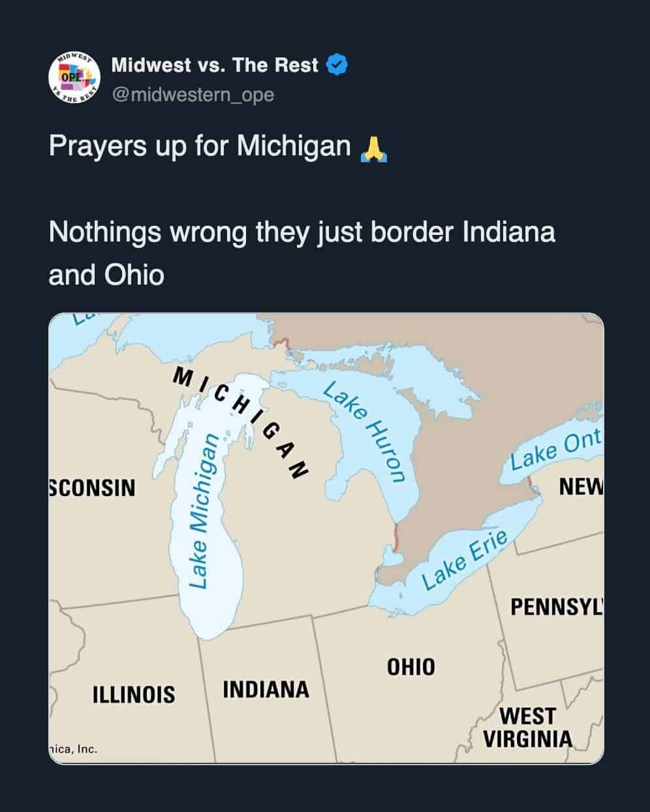This screenshot has height=812, width=650.
Task: Click the "Prayers up for Michigan" text
Action: pos(200,146)
